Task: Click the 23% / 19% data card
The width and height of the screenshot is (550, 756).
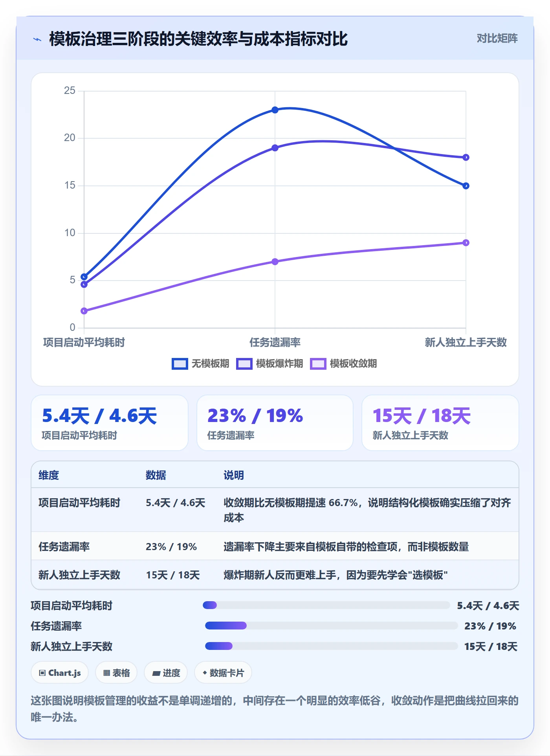Action: [x=275, y=423]
